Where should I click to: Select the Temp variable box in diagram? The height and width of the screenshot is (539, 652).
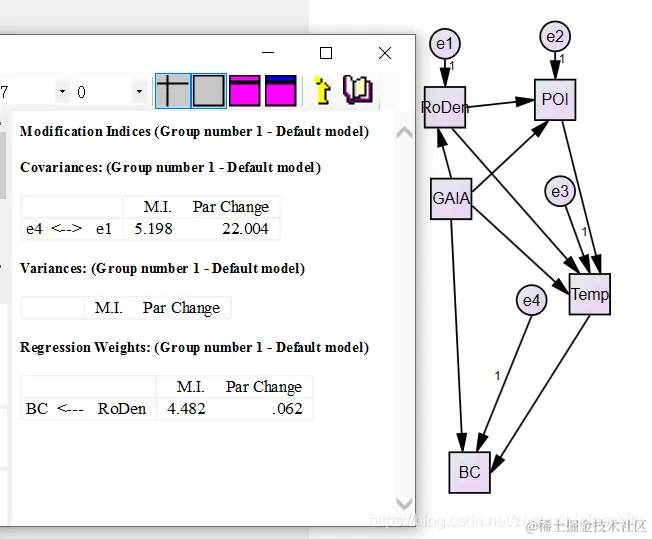click(590, 294)
